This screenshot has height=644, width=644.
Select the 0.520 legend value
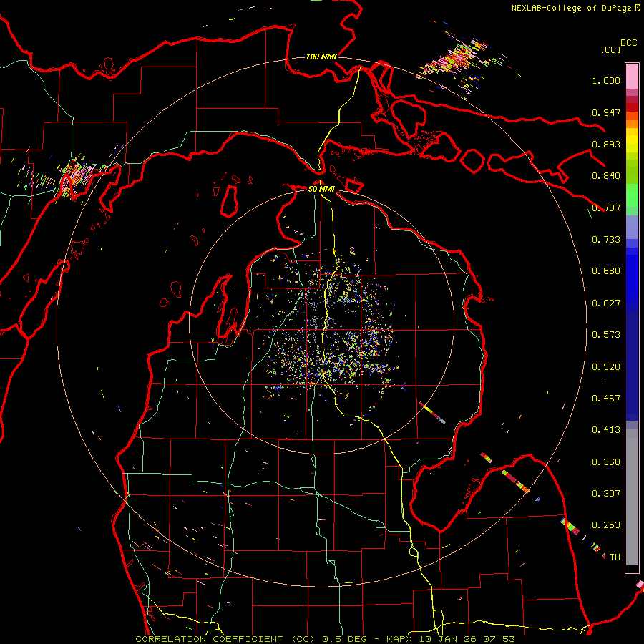pos(606,367)
